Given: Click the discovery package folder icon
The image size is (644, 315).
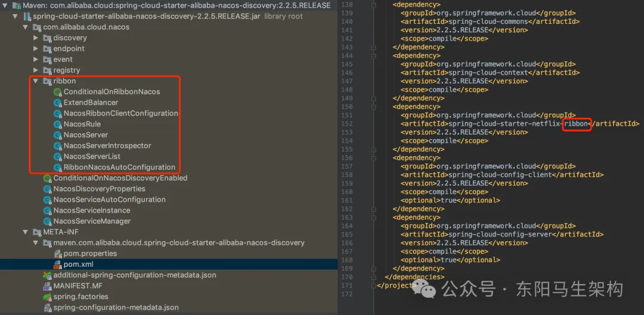Looking at the screenshot, I should coord(47,38).
